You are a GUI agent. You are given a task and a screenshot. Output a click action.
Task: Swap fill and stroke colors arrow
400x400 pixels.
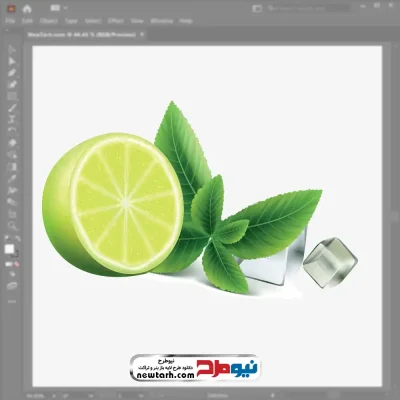[x=18, y=239]
